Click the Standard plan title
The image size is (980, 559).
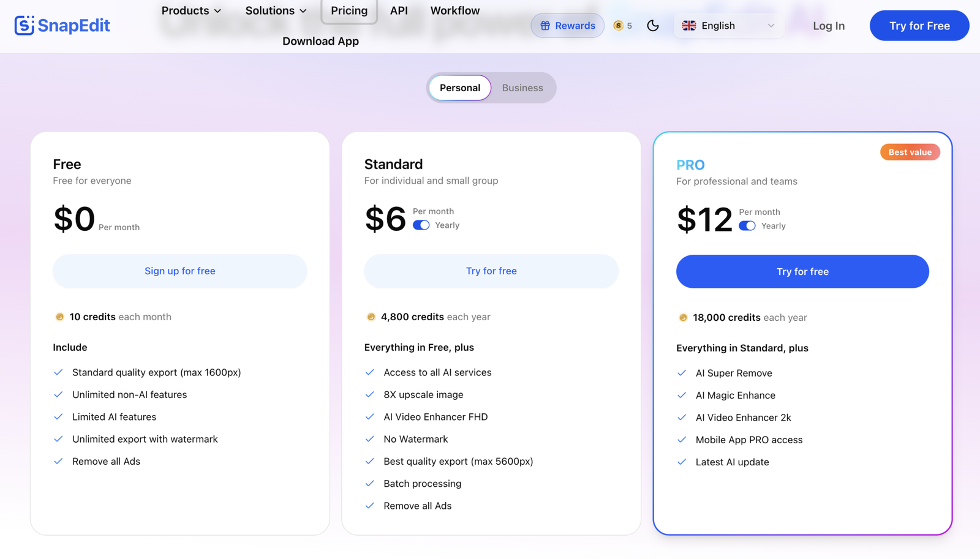[393, 164]
